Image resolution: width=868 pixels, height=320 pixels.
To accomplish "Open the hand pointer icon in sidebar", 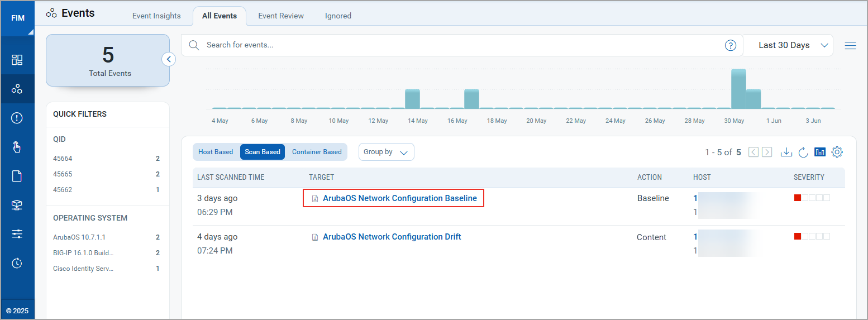I will 17,147.
